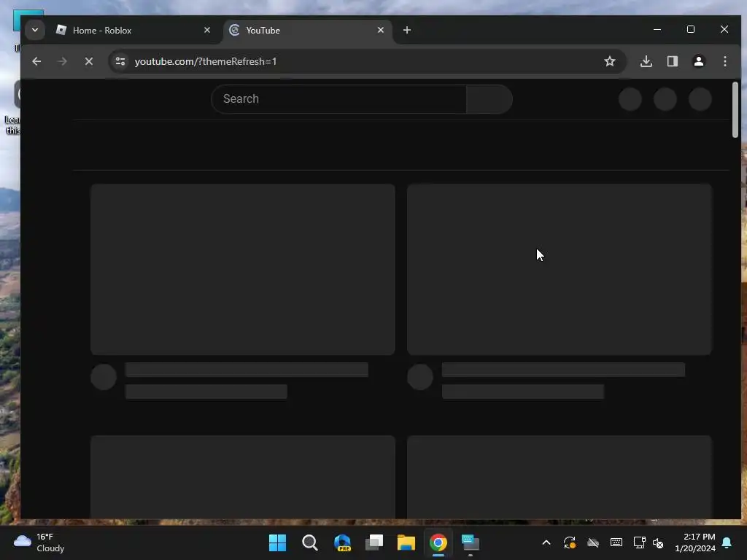Open Chrome three-dot menu

pyautogui.click(x=724, y=61)
